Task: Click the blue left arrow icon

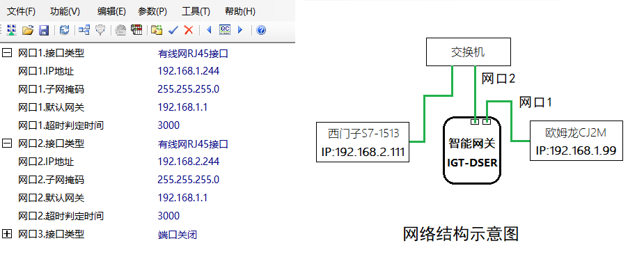Action: (209, 30)
